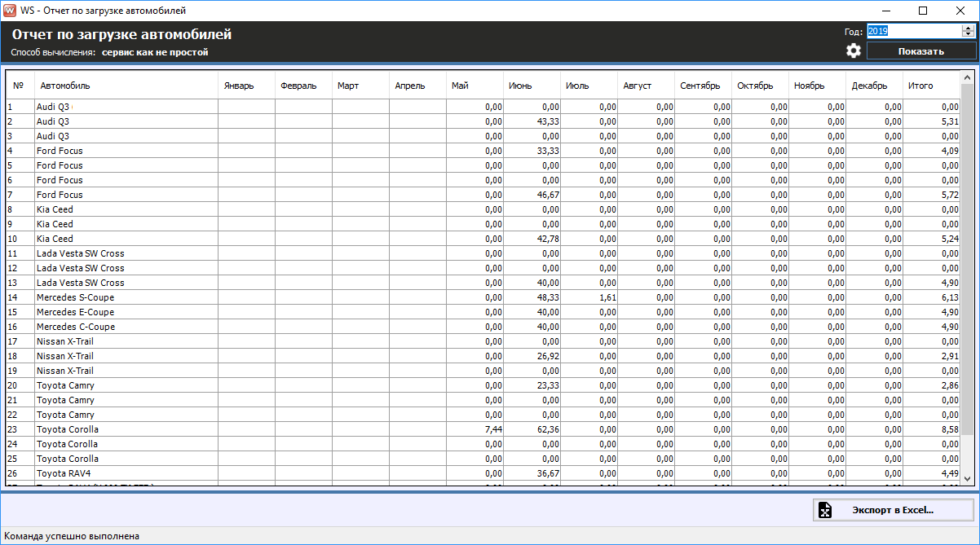Select Toyota Camry in row 20

click(126, 385)
